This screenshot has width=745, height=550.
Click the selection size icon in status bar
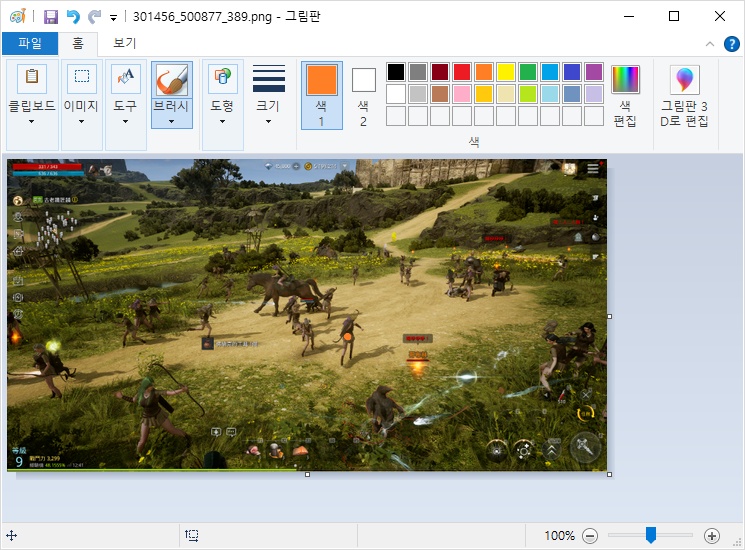coord(192,536)
